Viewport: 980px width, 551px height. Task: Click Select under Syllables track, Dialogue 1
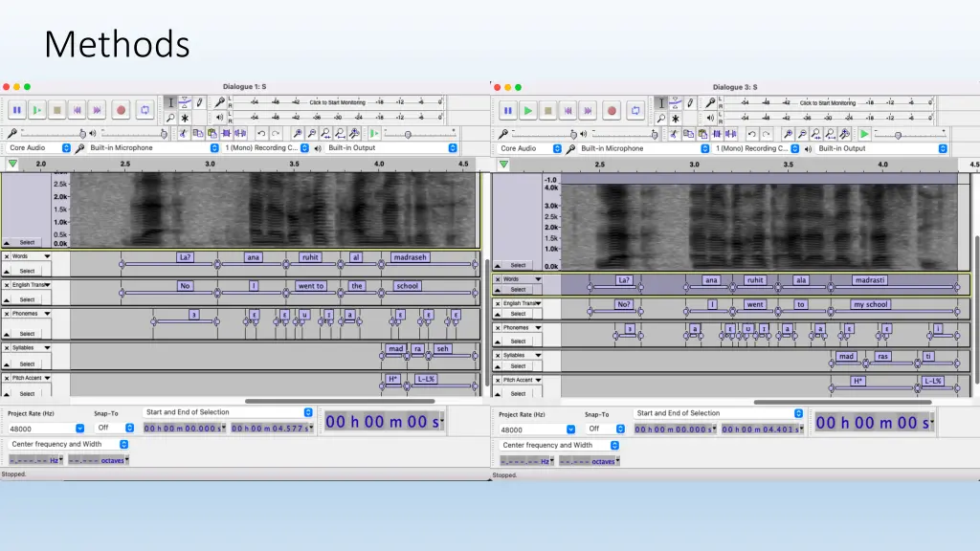click(x=28, y=364)
